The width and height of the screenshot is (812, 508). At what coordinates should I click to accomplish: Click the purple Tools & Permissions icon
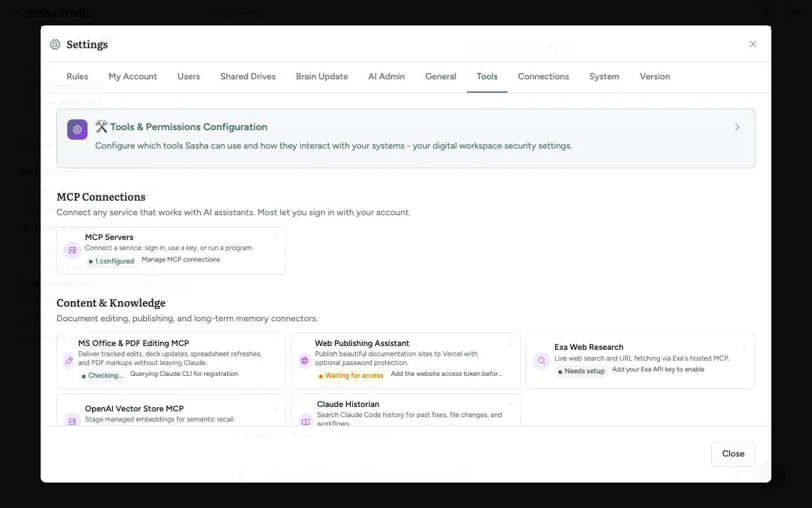[77, 130]
